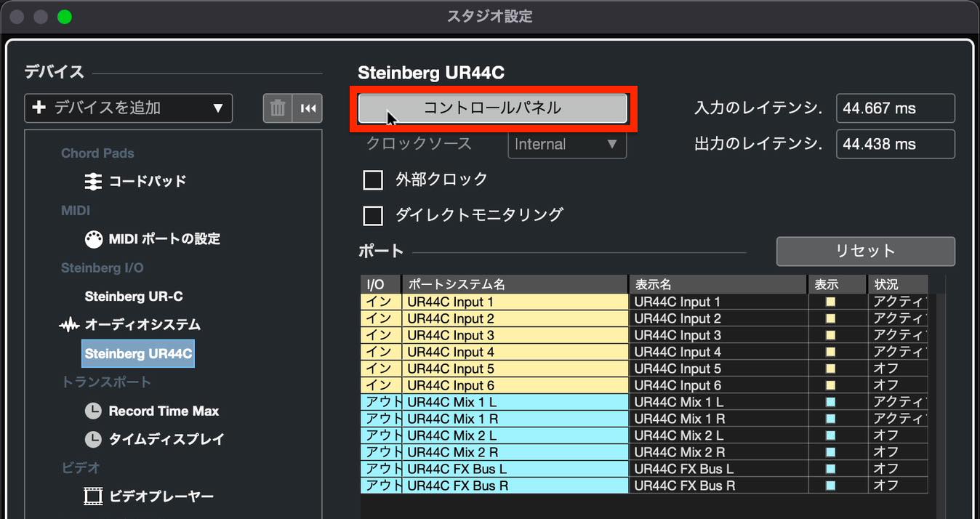Click the 表示名 column header
The width and height of the screenshot is (980, 519).
pyautogui.click(x=718, y=284)
